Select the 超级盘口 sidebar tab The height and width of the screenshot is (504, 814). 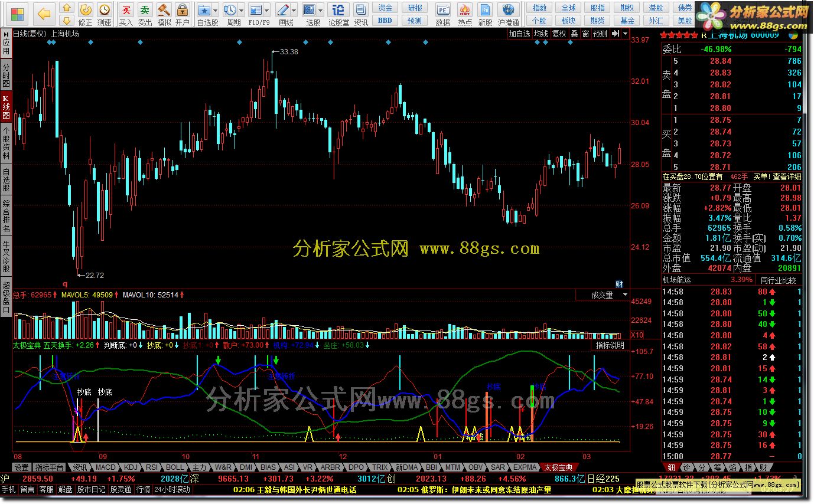coord(6,297)
